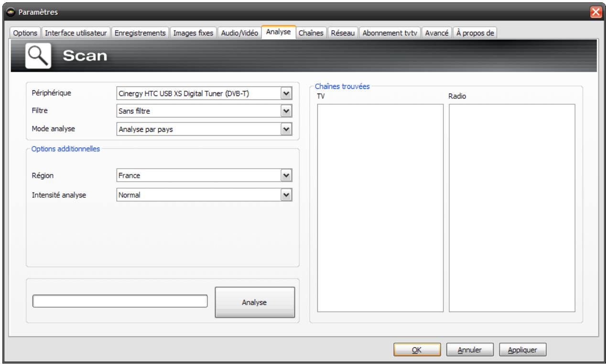Open the Périphérique dropdown
Image resolution: width=606 pixels, height=364 pixels.
286,93
